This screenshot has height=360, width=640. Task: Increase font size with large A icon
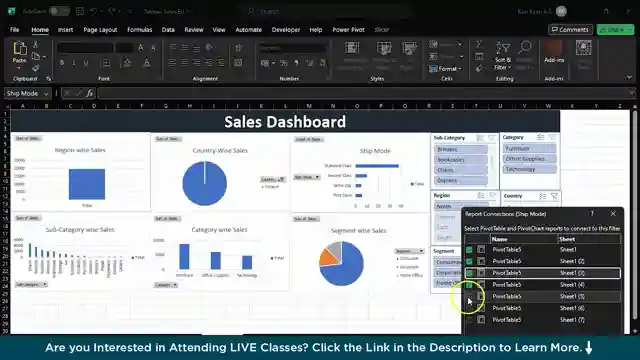[141, 48]
